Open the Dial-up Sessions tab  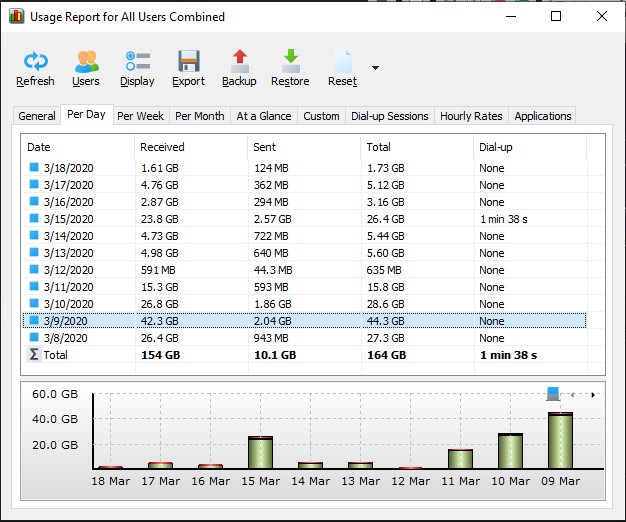point(390,116)
